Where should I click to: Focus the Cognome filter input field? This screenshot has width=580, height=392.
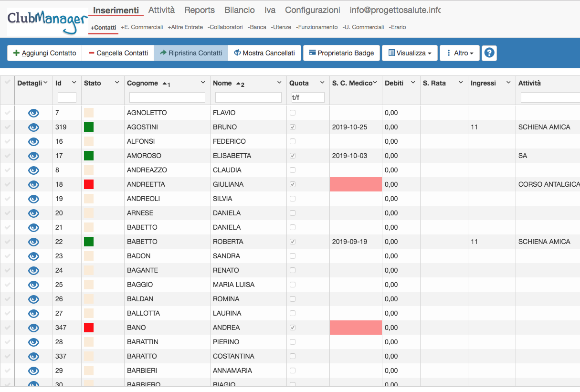pyautogui.click(x=167, y=97)
